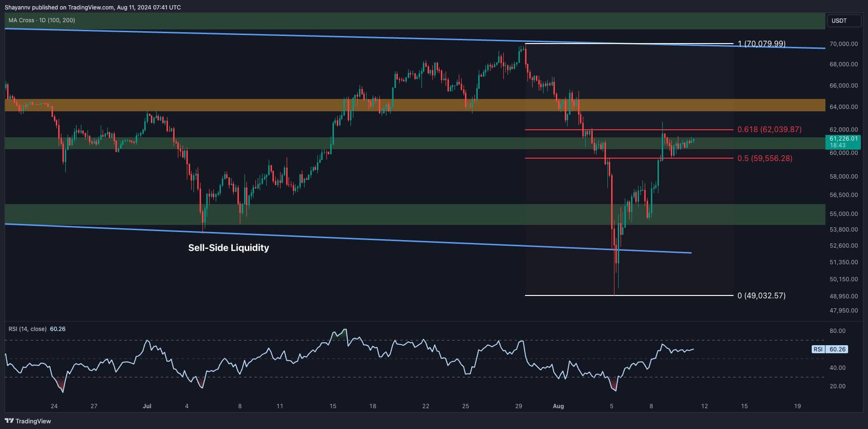
Task: Click the 60.26 value beside the RSI title
Action: 58,329
